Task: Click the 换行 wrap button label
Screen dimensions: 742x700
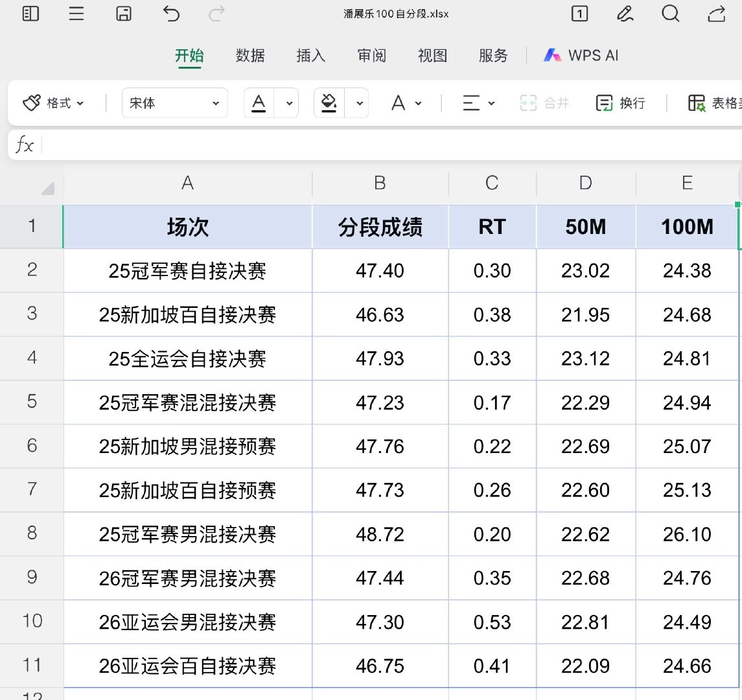Action: pos(632,102)
